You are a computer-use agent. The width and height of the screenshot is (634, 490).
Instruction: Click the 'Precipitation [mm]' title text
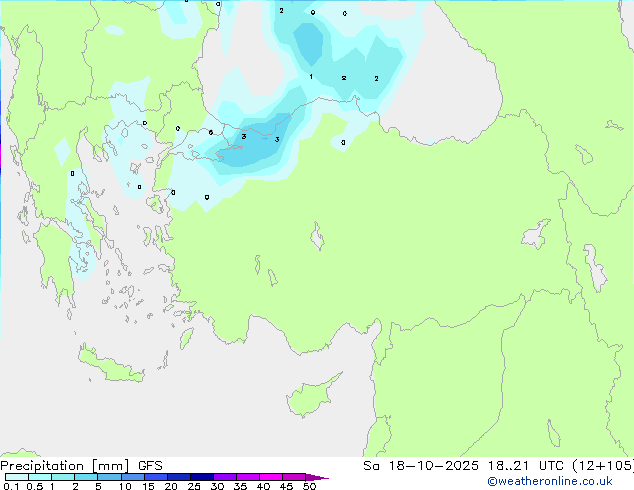pyautogui.click(x=65, y=466)
